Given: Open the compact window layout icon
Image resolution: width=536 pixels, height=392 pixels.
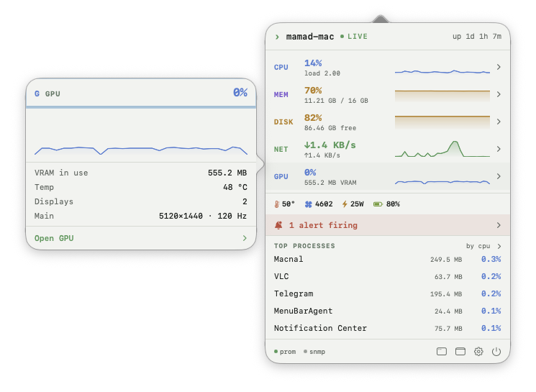Looking at the screenshot, I should 442,351.
